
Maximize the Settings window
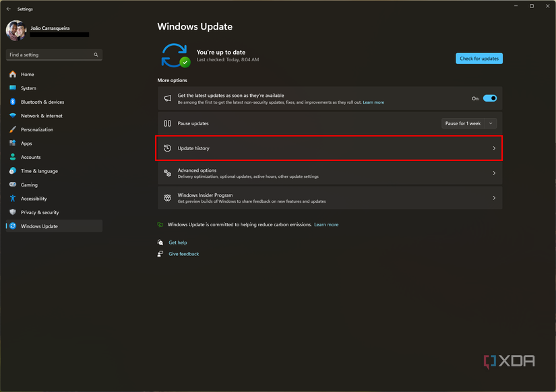point(532,6)
